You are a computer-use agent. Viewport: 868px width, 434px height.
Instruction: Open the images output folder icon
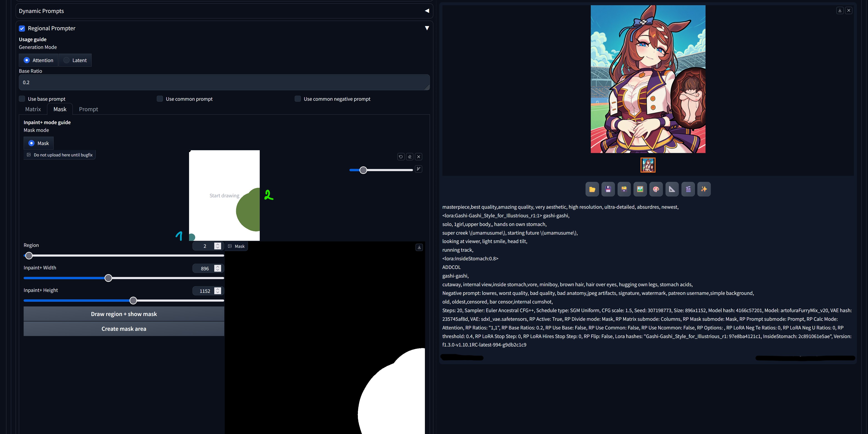(x=592, y=189)
